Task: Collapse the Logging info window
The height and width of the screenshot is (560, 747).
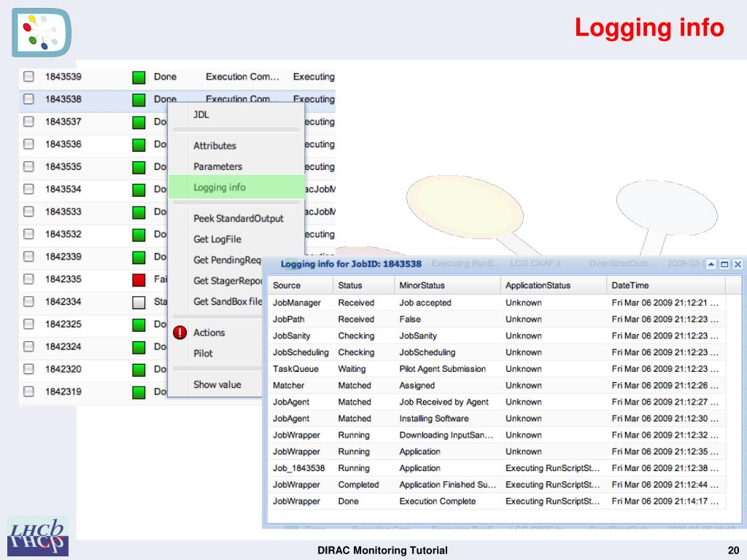Action: point(711,264)
